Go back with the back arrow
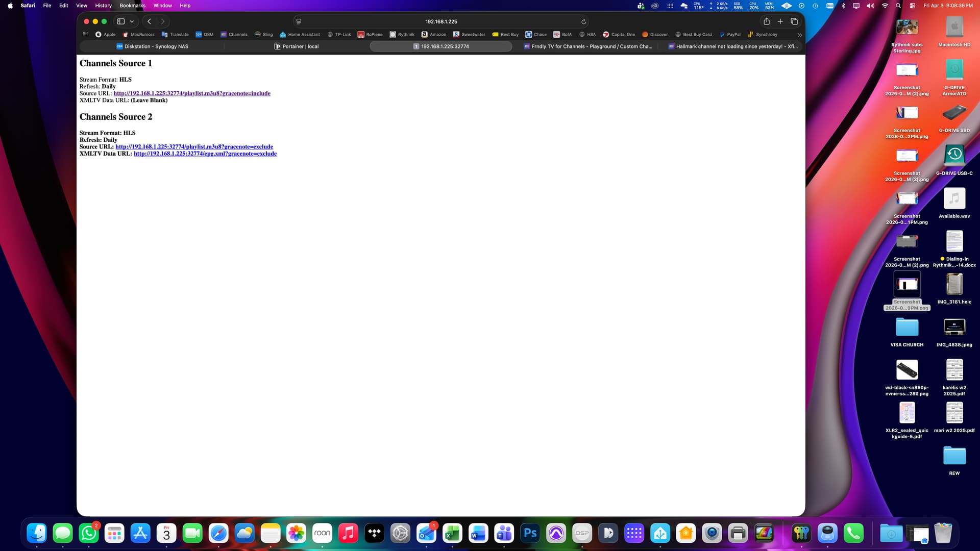Viewport: 980px width, 551px height. 149,21
